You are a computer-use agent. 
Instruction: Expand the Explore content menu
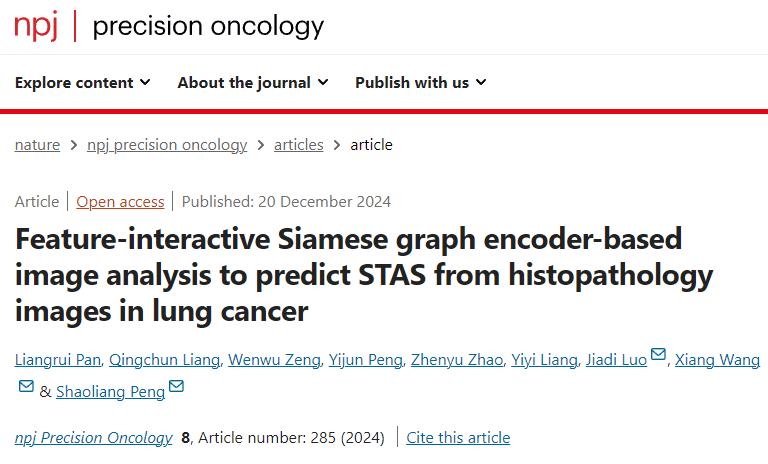pos(83,83)
